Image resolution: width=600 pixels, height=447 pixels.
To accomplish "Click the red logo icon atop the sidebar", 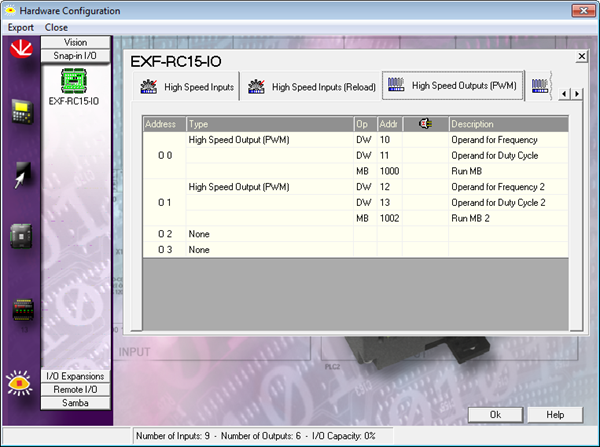I will [x=19, y=51].
